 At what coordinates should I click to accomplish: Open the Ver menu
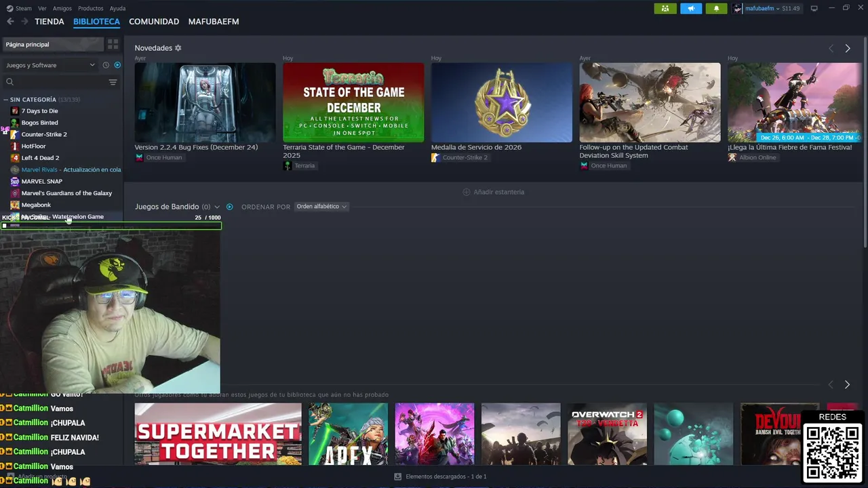[42, 8]
